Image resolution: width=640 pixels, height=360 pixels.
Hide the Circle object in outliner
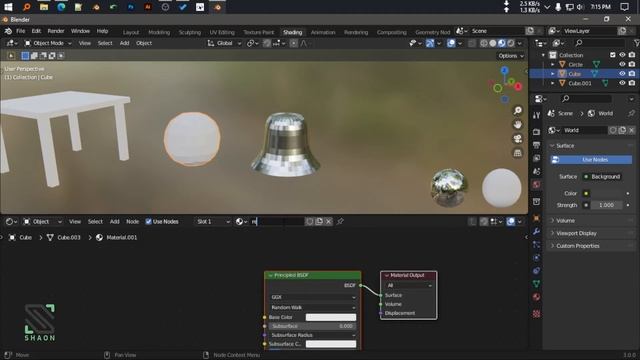tap(622, 64)
